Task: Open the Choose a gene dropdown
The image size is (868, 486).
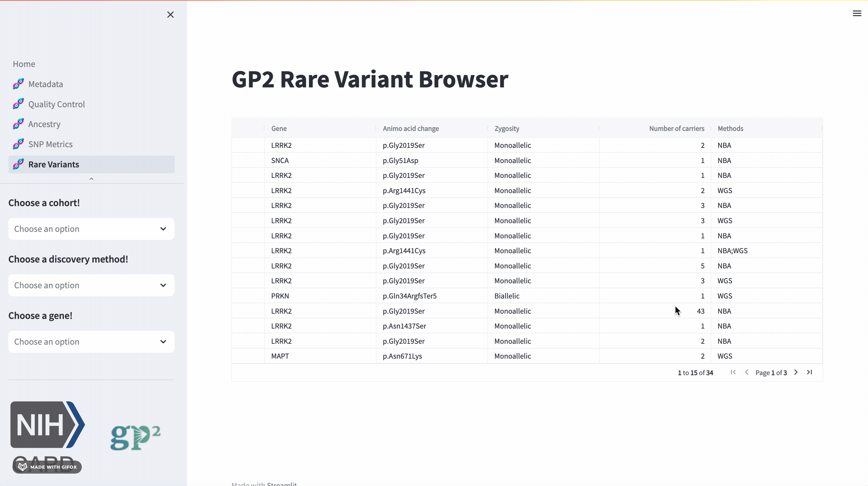Action: tap(91, 342)
